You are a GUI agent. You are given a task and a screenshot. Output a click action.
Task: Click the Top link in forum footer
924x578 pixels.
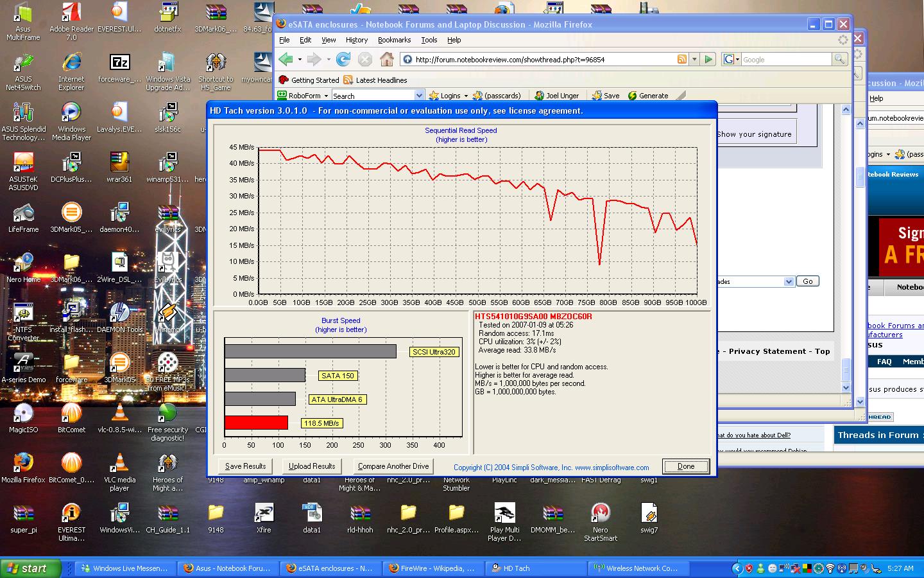point(823,351)
